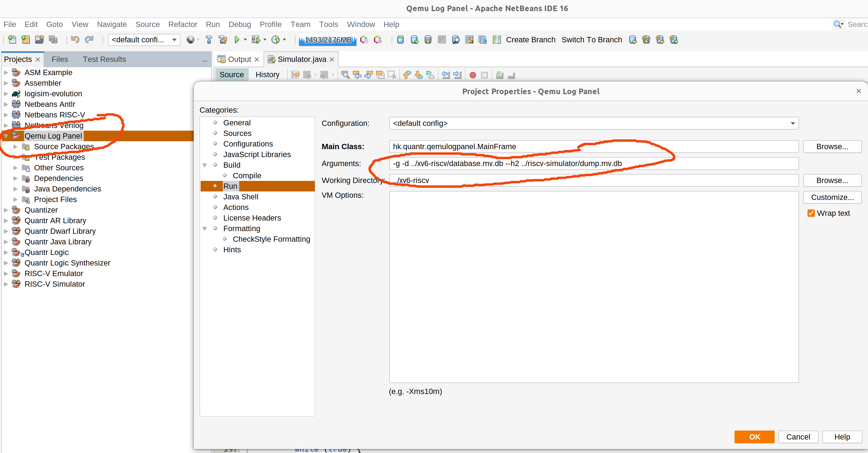This screenshot has width=868, height=453.
Task: Click the Main Class input field
Action: point(594,147)
